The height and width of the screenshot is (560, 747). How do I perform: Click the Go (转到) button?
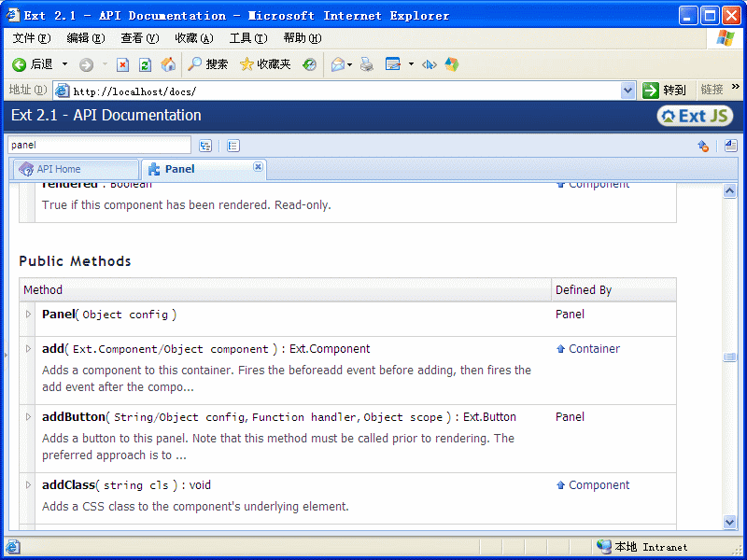665,90
